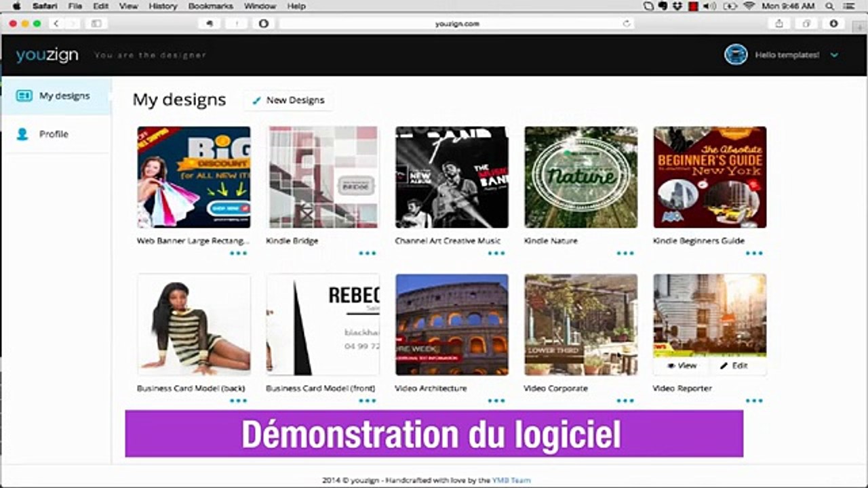Viewport: 868px width, 488px height.
Task: Click the Evernote toolbar extension icon
Action: (210, 23)
